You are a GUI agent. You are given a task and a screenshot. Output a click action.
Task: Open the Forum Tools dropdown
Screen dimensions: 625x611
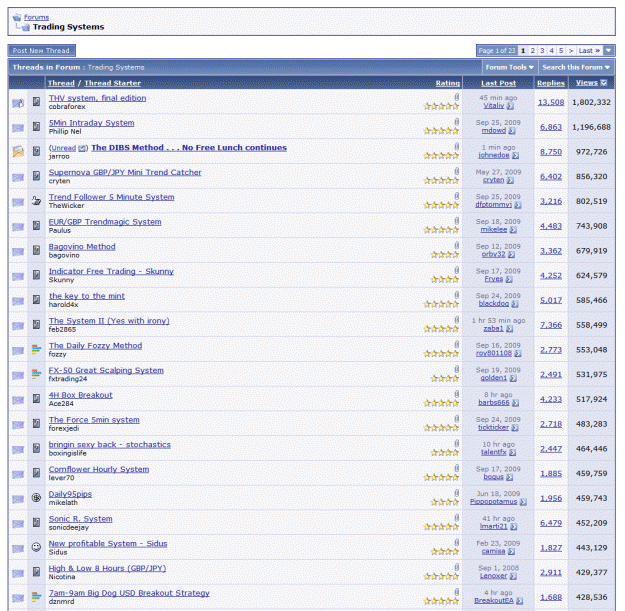pyautogui.click(x=509, y=67)
